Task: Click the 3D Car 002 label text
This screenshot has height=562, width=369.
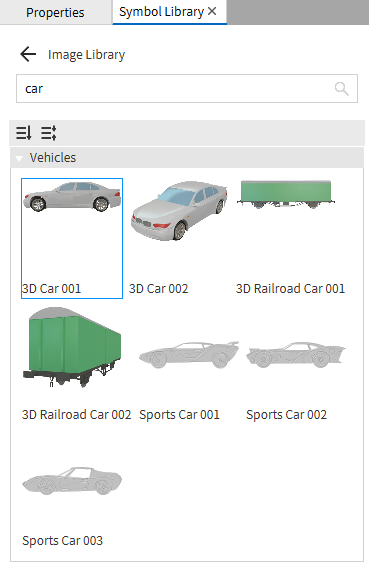Action: 158,289
